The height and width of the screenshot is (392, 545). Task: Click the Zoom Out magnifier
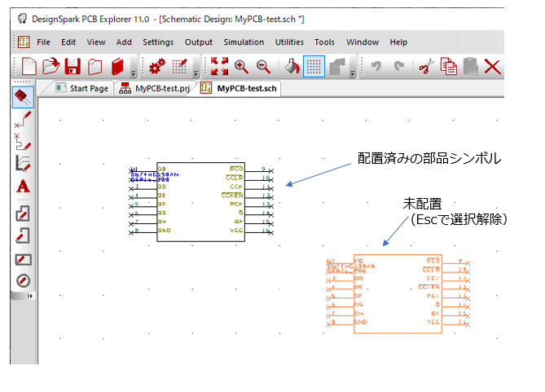click(263, 67)
